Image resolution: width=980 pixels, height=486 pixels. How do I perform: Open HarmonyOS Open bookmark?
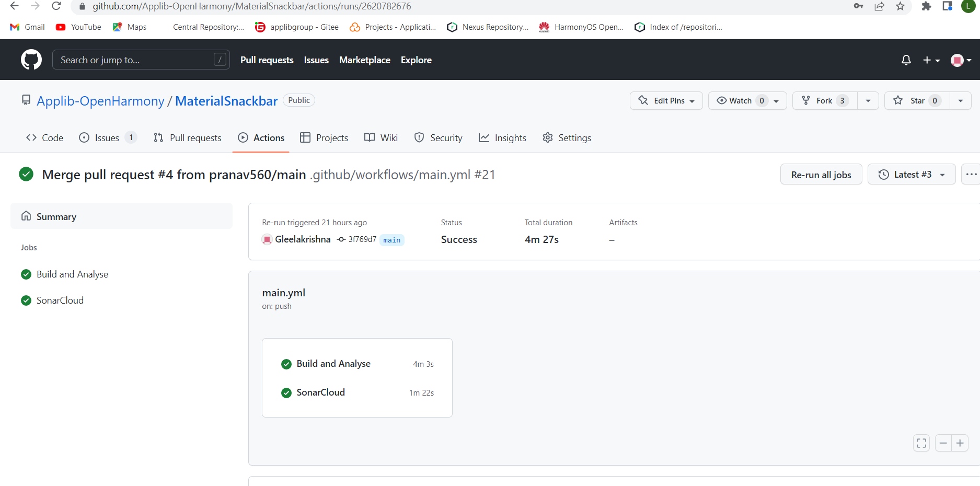click(x=581, y=27)
